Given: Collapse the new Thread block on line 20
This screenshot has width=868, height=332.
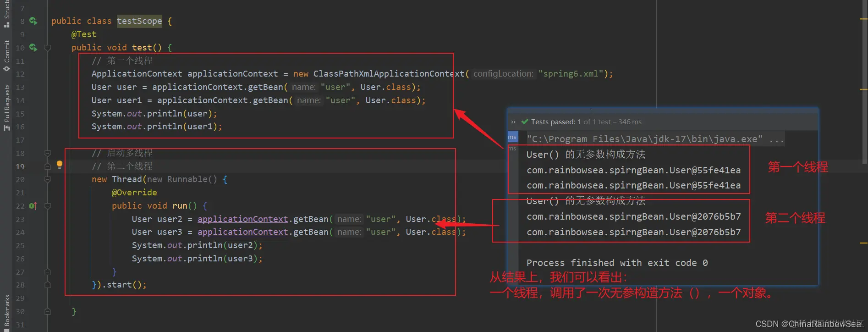Looking at the screenshot, I should click(48, 180).
